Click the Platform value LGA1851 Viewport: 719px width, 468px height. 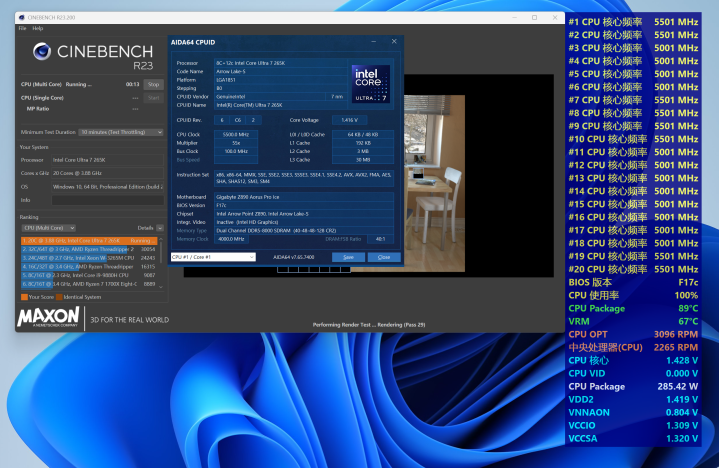[281, 80]
